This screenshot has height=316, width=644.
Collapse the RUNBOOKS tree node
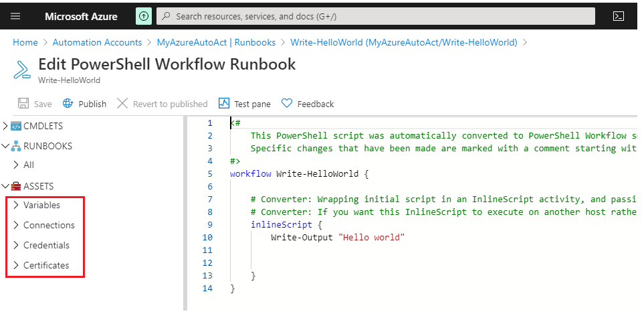pos(5,146)
